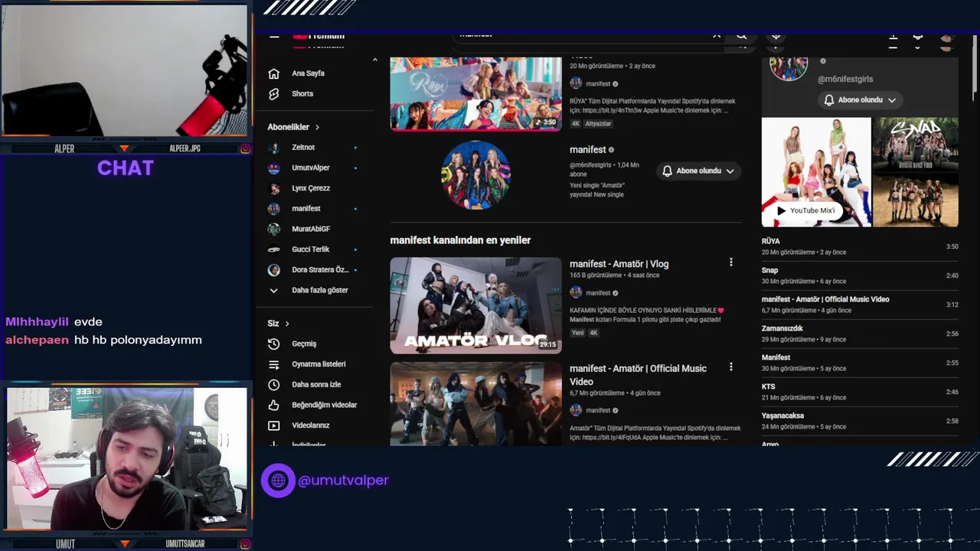Image resolution: width=980 pixels, height=551 pixels.
Task: Open 'manifest - Amatör | Official Music Video' title in results
Action: pos(638,375)
